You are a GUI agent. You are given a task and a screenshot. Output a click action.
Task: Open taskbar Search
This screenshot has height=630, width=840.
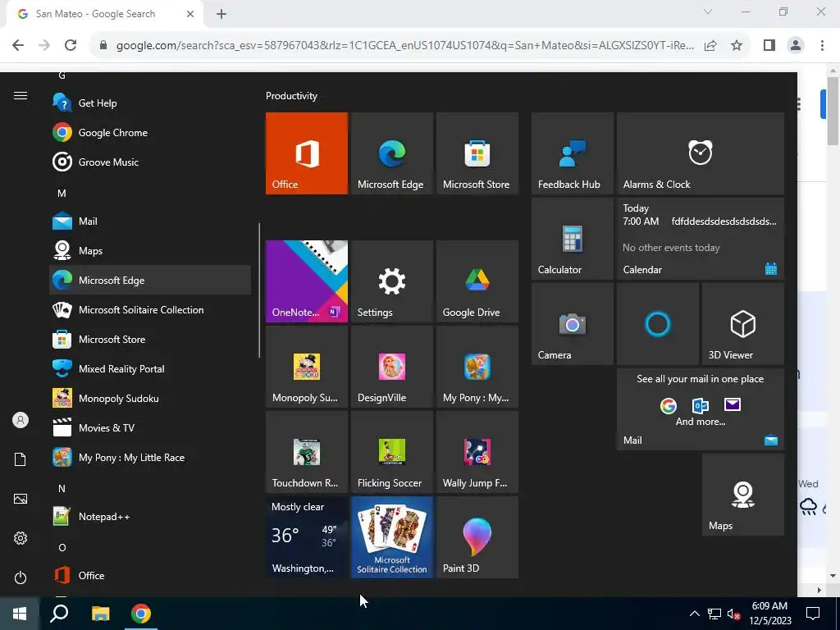tap(59, 614)
